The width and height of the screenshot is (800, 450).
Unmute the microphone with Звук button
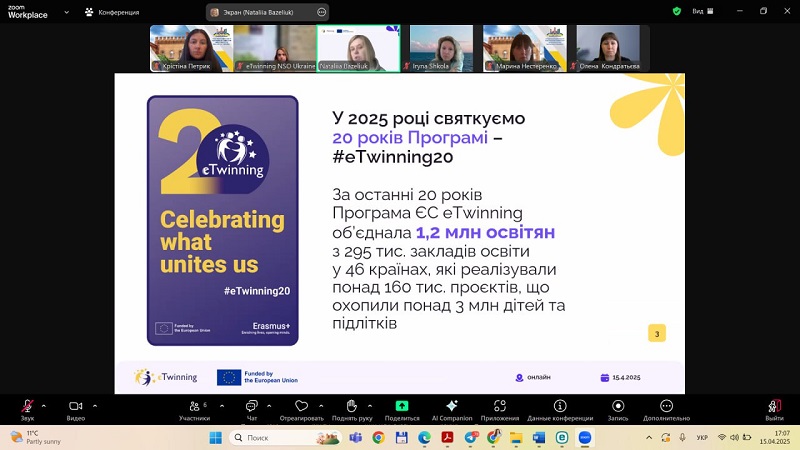[27, 410]
